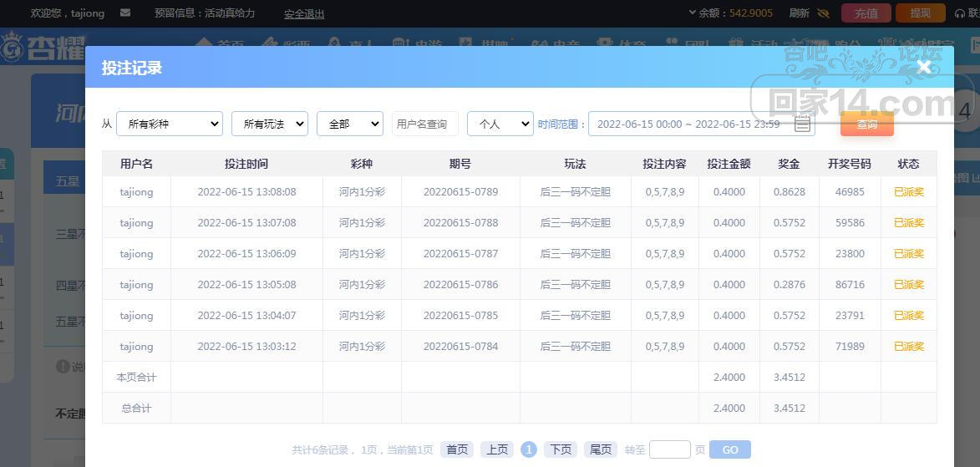Click the mail envelope icon beside the username
This screenshot has height=467, width=980.
click(125, 13)
